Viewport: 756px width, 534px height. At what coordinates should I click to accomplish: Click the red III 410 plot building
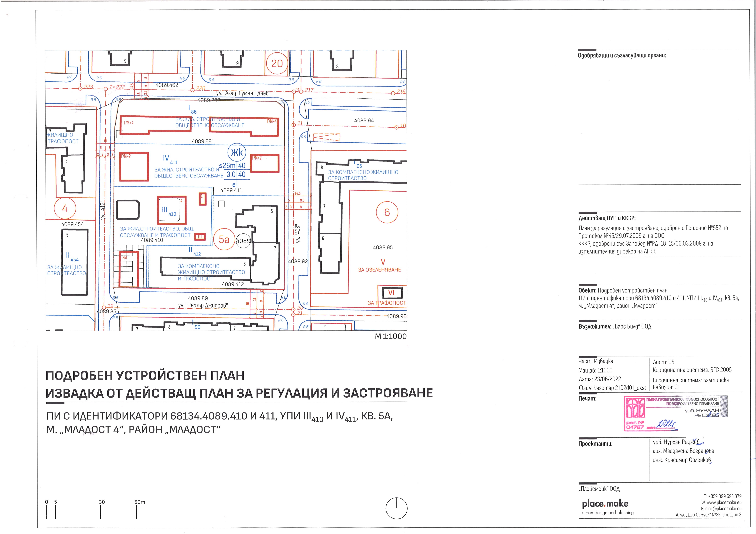(x=172, y=211)
